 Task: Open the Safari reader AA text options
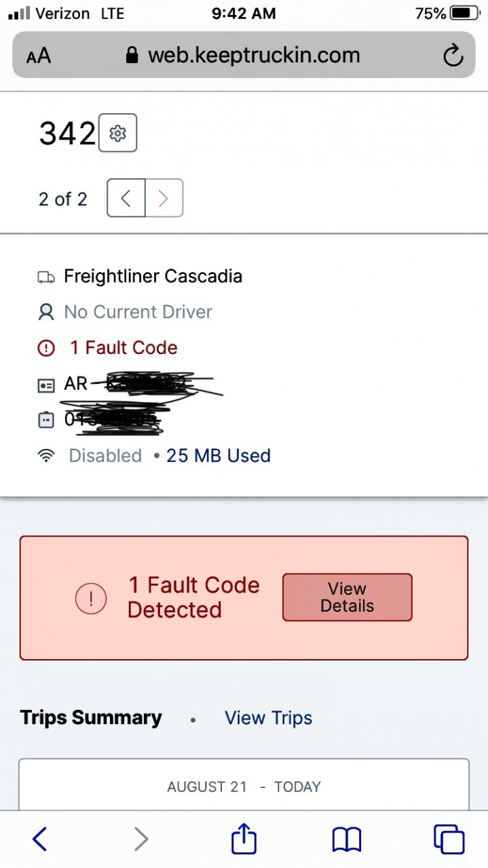[39, 56]
